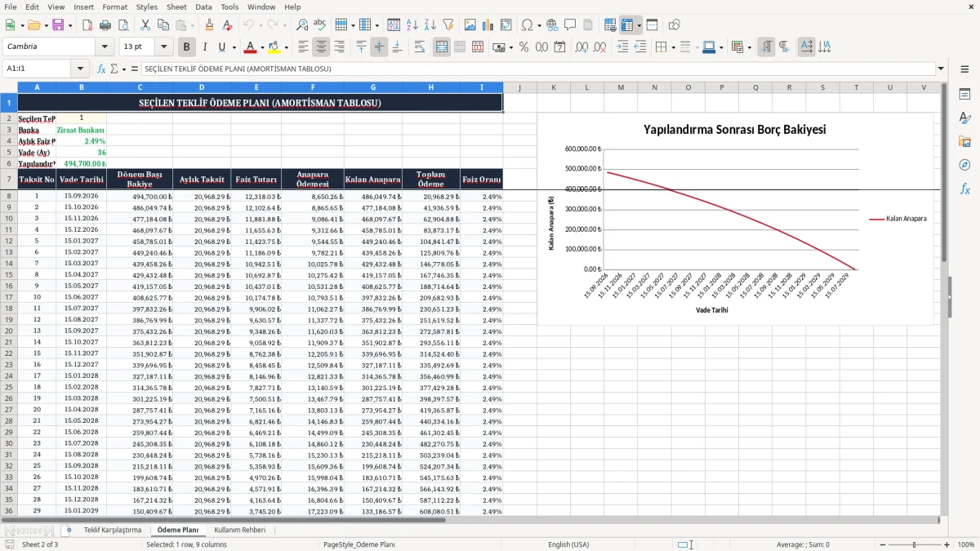
Task: Expand the formula bar
Action: pos(942,69)
